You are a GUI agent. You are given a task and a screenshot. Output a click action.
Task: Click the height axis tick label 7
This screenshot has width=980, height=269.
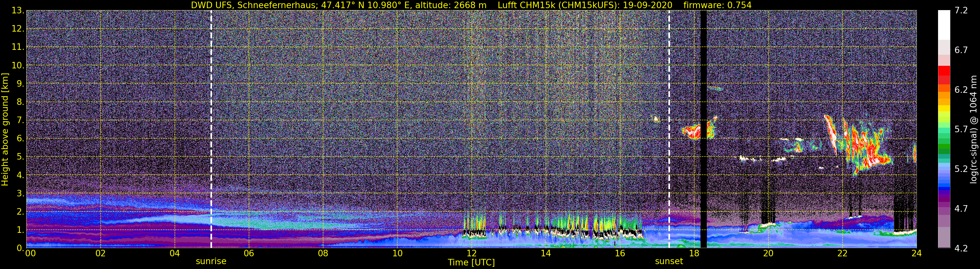point(20,120)
